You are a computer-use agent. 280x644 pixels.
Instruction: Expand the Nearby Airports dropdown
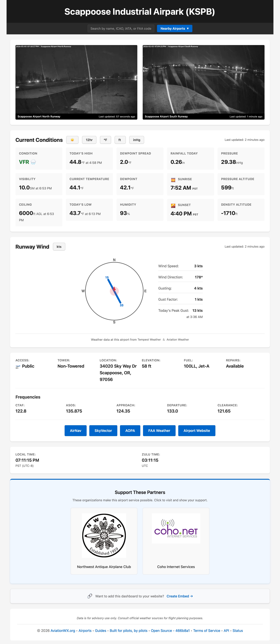coord(174,28)
